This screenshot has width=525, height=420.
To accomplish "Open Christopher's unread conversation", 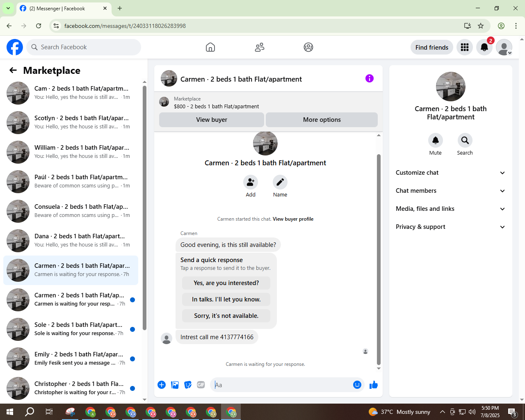I will click(71, 388).
